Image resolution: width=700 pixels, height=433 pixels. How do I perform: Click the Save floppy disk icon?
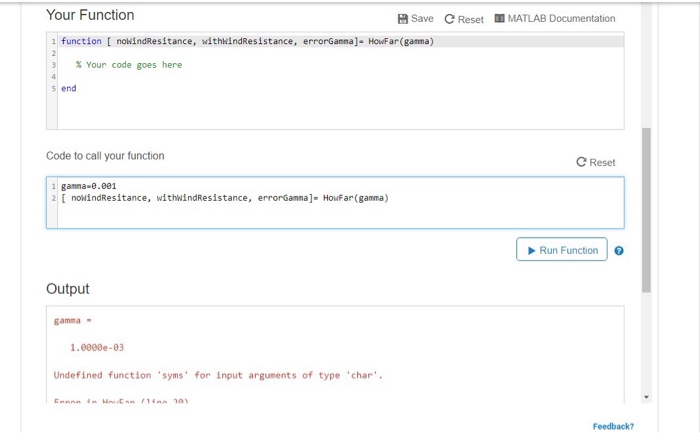coord(403,19)
